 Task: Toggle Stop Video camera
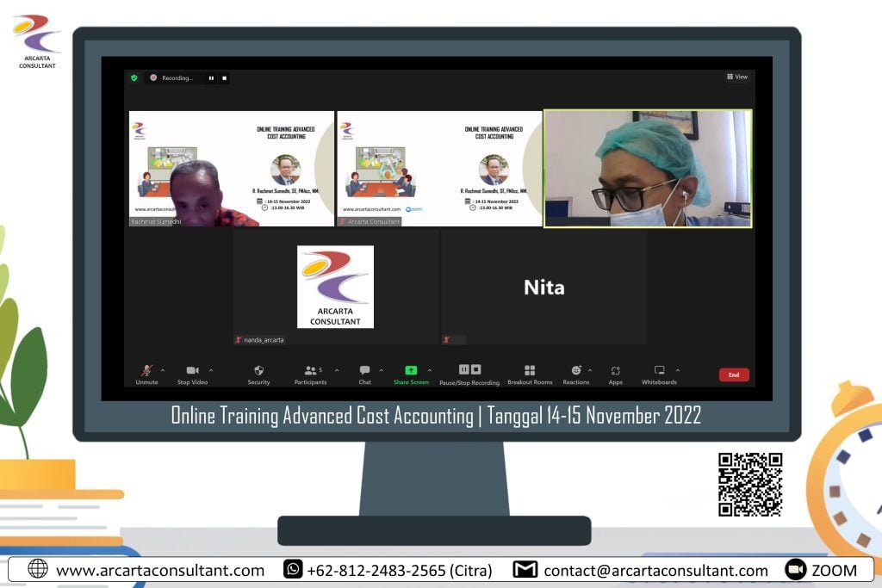point(192,370)
